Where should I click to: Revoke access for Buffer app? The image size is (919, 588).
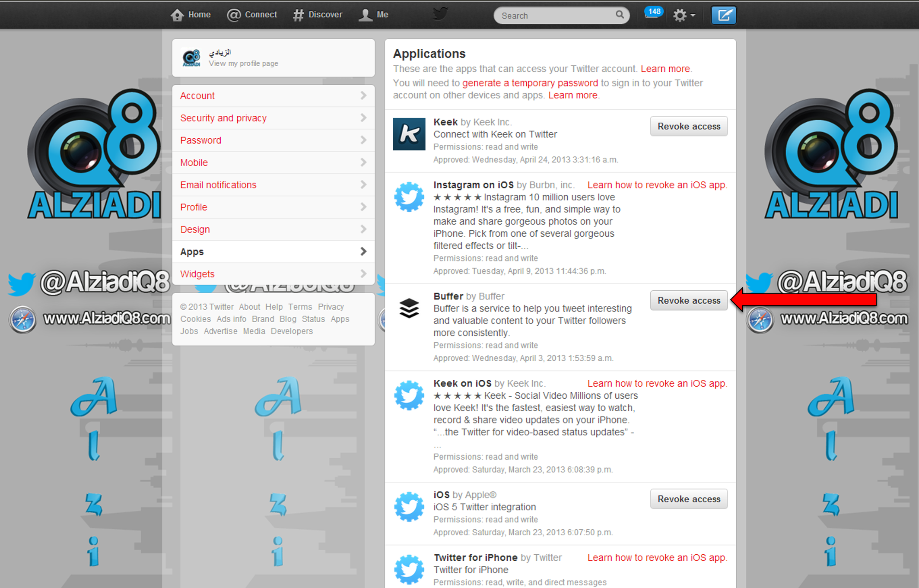point(689,300)
